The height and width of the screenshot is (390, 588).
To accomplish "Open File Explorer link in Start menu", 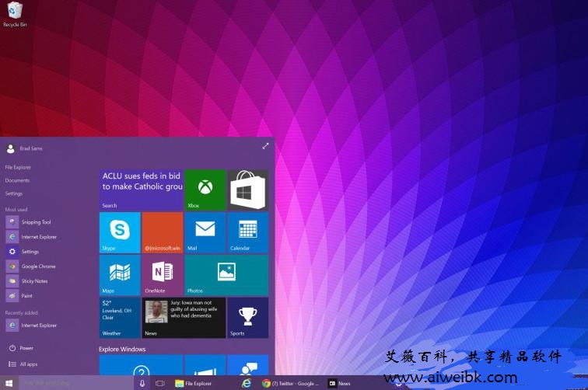I will point(18,168).
